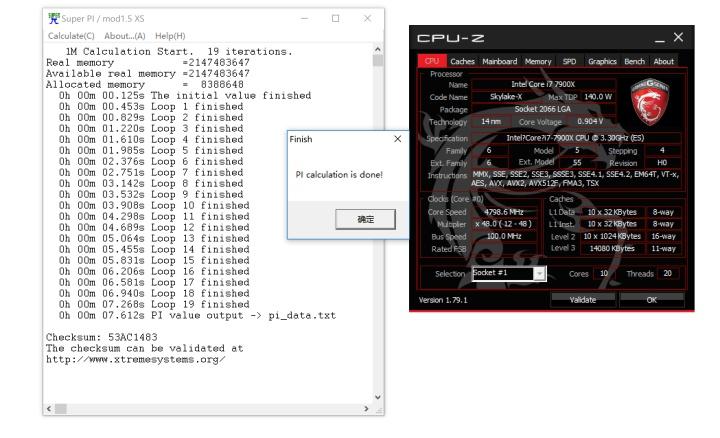Close the Finish dialog with X

[398, 139]
